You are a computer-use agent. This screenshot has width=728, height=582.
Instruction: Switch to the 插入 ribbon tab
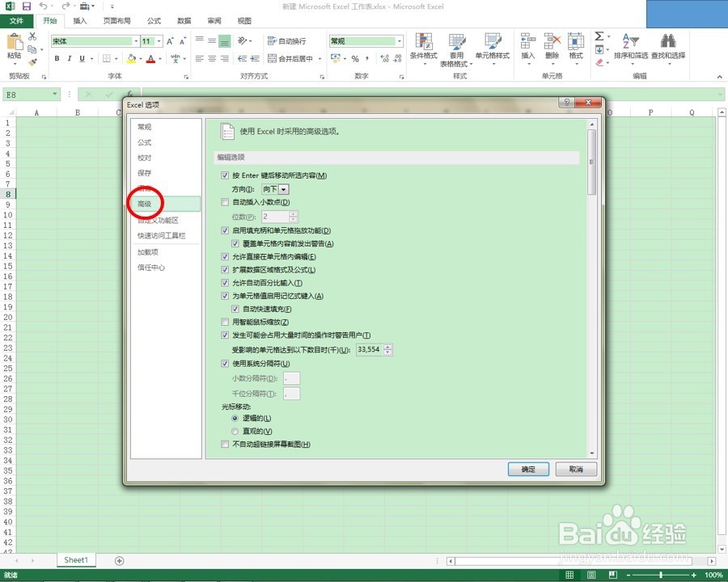coord(80,21)
